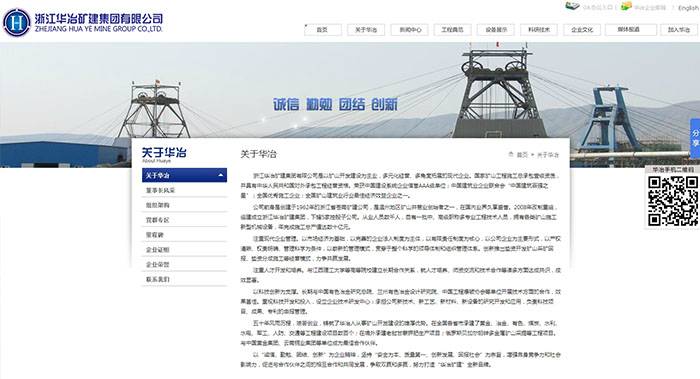The height and width of the screenshot is (379, 700).
Task: Open the 华冶企业邮箱 link
Action: (x=650, y=8)
